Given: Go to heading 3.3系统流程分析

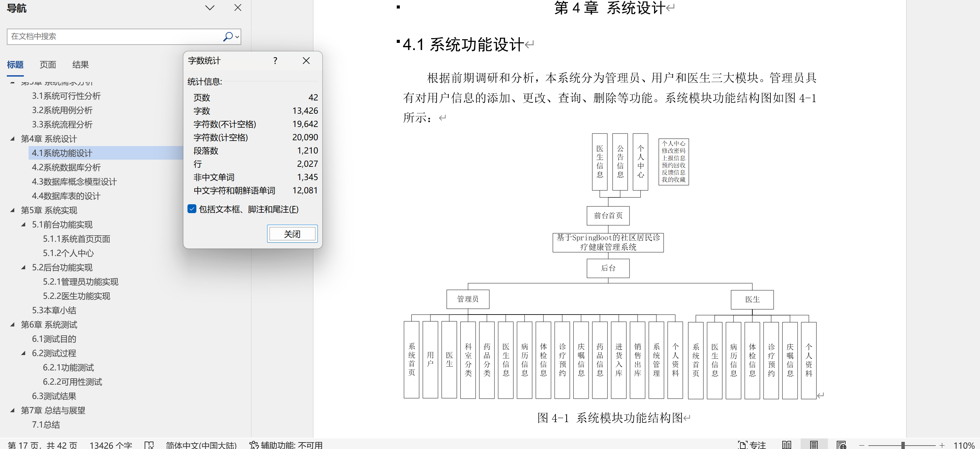Looking at the screenshot, I should [62, 125].
